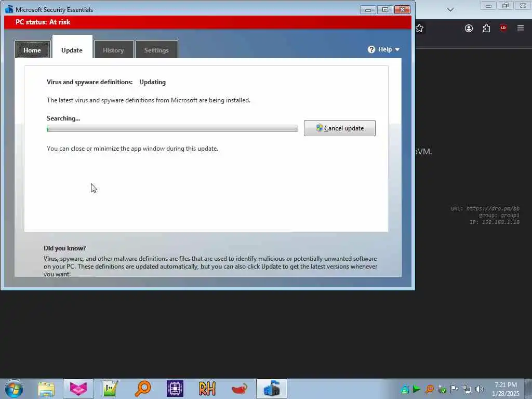This screenshot has height=399, width=532.
Task: Open the browser account profile icon
Action: [469, 28]
